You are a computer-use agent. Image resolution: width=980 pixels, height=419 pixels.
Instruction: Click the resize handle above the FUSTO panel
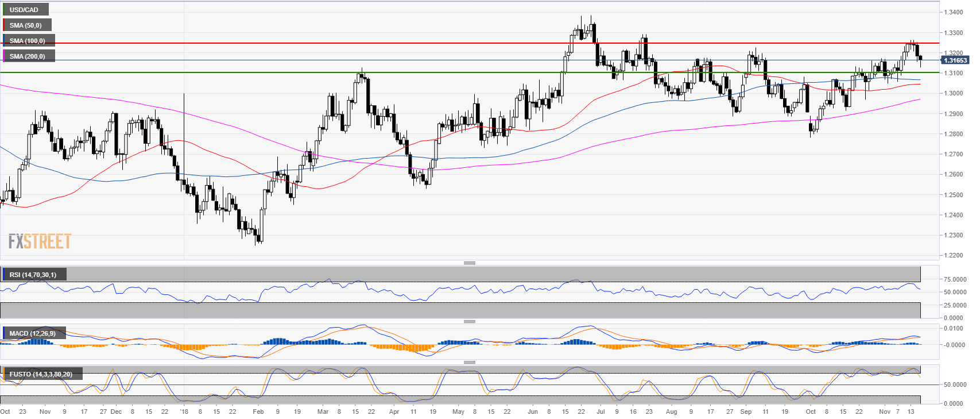469,362
